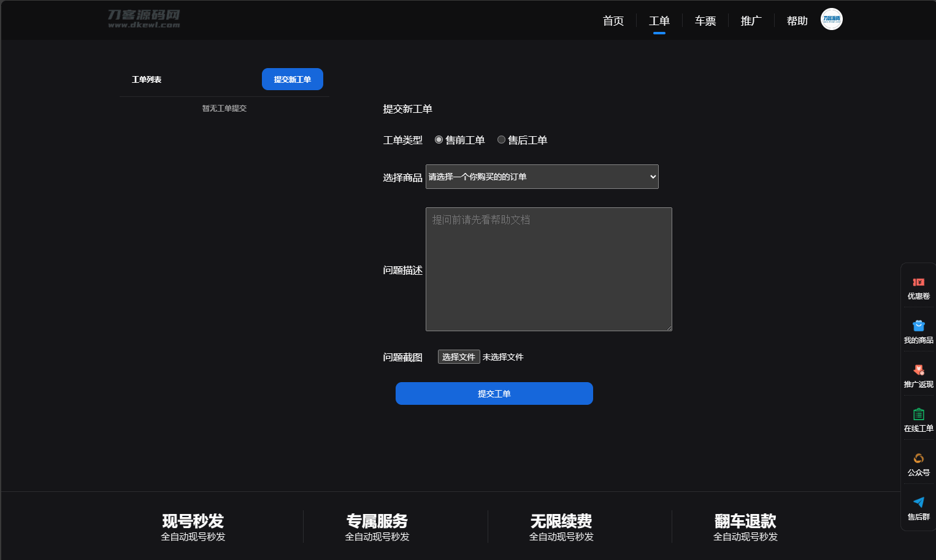This screenshot has width=936, height=560.
Task: Click the user avatar in header
Action: (x=831, y=19)
